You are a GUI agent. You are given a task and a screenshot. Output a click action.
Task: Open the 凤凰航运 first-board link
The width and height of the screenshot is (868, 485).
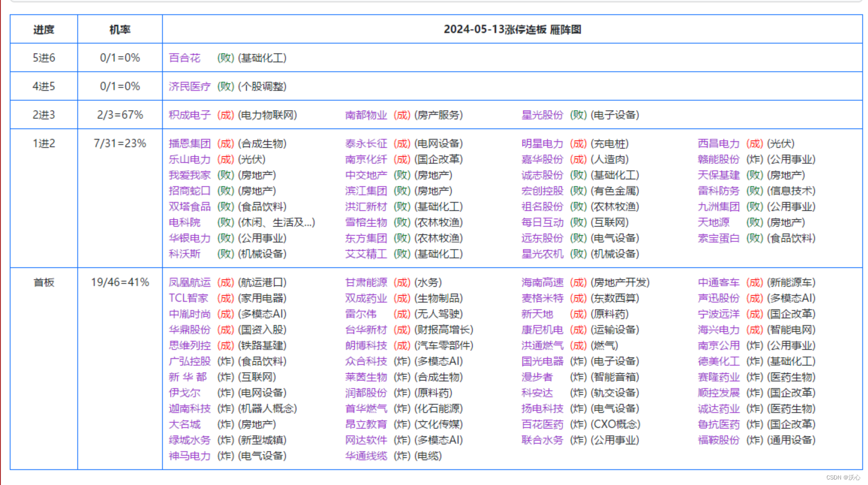coord(190,282)
